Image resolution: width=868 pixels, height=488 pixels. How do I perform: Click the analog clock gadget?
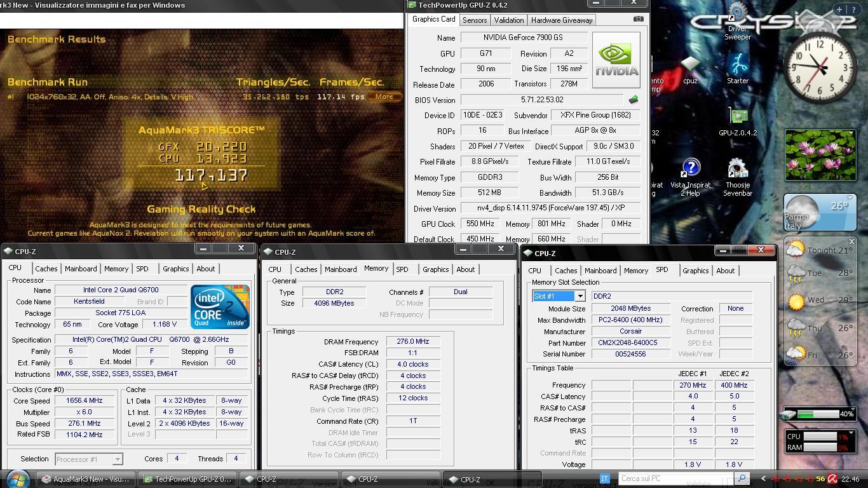coord(820,67)
